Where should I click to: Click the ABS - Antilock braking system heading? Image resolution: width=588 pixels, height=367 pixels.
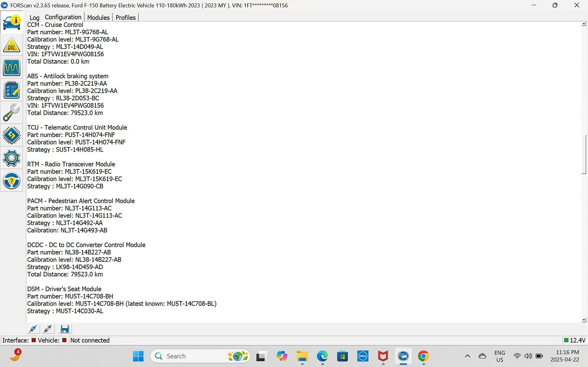click(68, 76)
